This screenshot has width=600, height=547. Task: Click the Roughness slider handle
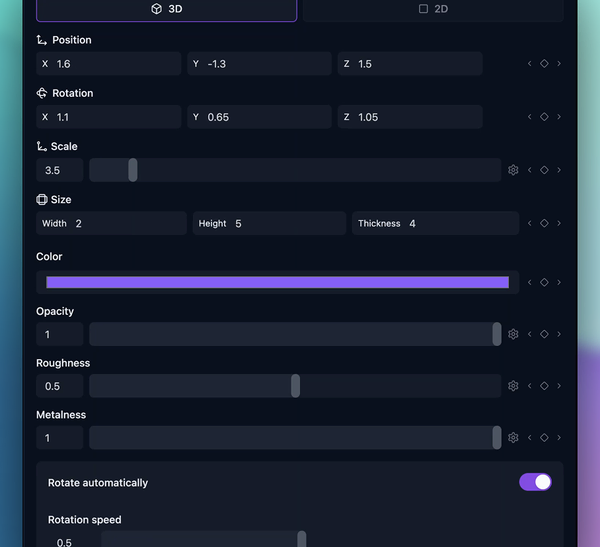coord(295,386)
